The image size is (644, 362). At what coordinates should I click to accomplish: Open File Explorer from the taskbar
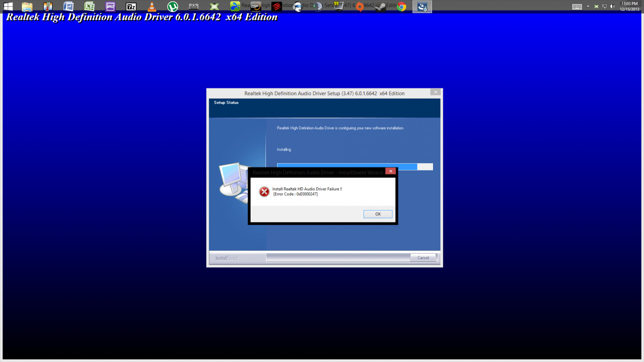click(x=27, y=6)
